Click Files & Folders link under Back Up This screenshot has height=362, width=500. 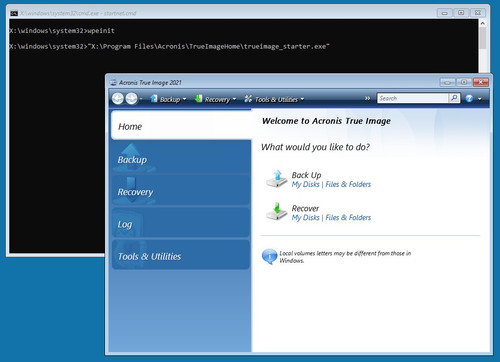tap(348, 184)
